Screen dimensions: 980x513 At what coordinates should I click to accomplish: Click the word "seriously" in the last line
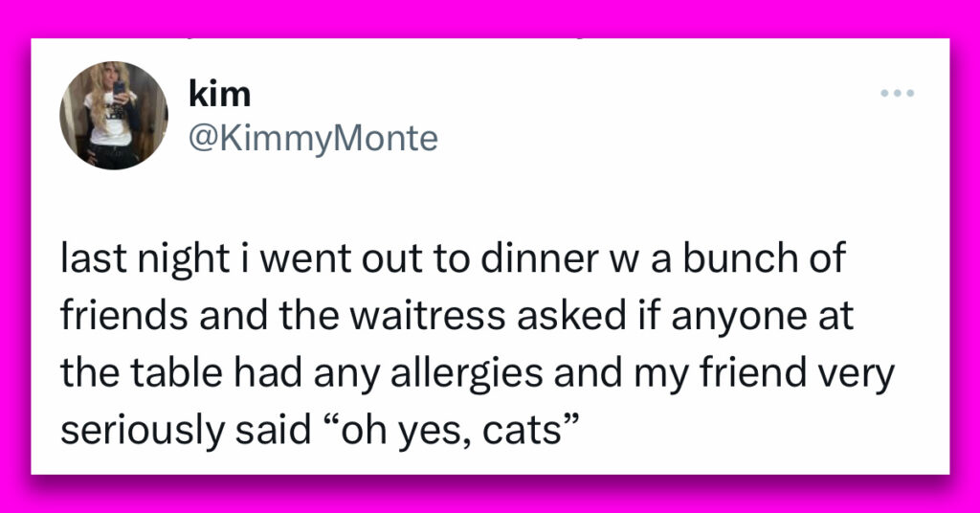coord(142,431)
